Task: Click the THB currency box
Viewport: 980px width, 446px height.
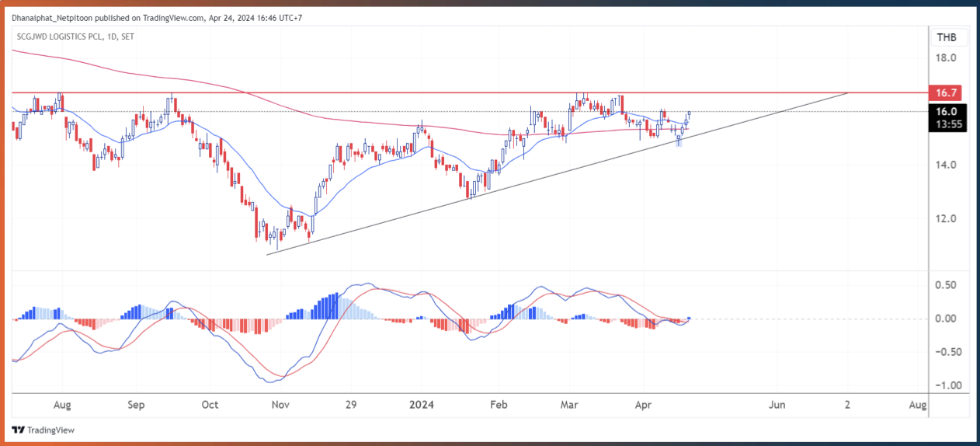Action: pos(947,37)
